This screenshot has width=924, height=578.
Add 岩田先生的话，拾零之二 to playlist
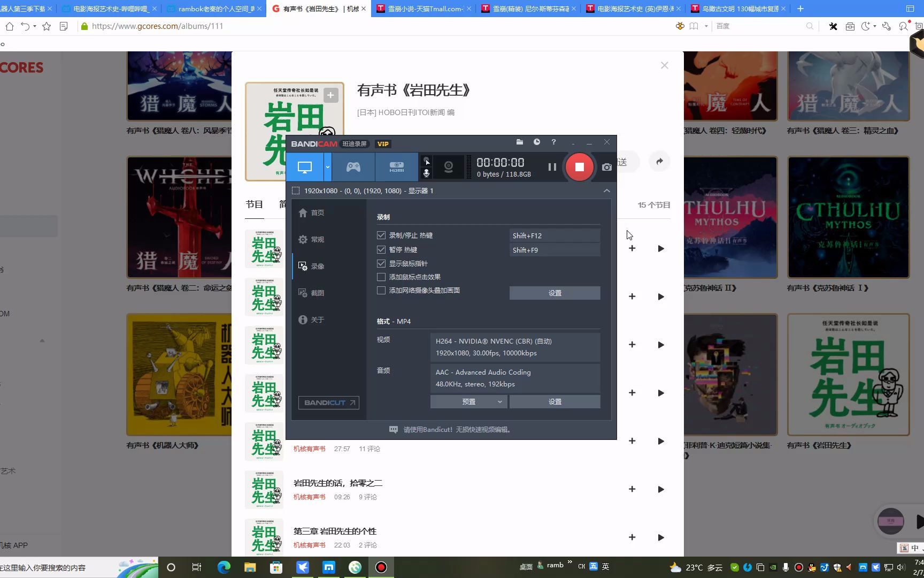click(632, 489)
